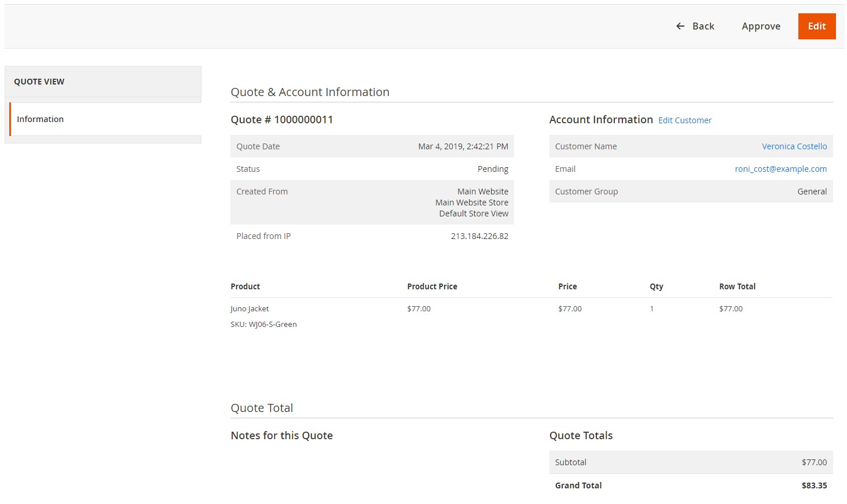Approve this quote
847x504 pixels.
(761, 26)
